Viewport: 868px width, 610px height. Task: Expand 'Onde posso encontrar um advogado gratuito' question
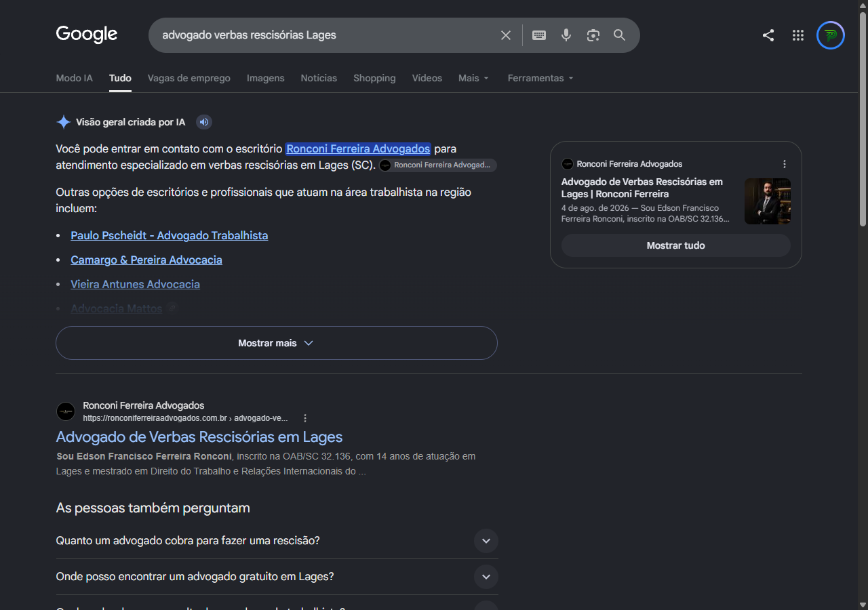pyautogui.click(x=277, y=577)
